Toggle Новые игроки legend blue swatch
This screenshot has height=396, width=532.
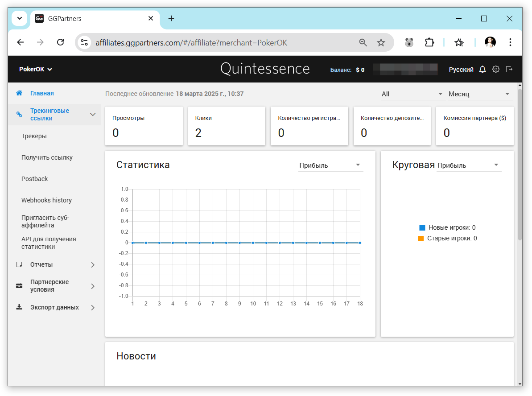[422, 228]
